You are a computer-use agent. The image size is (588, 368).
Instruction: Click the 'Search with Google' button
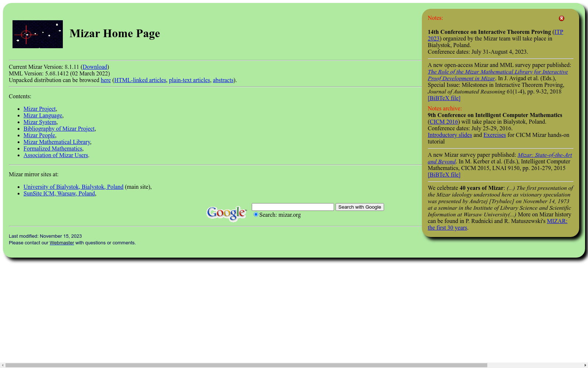click(x=360, y=207)
